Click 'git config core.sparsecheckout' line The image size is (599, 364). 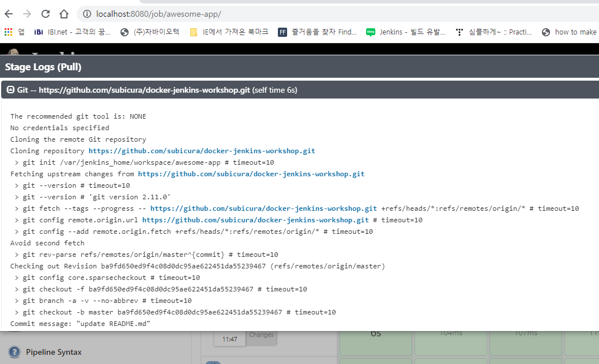pyautogui.click(x=107, y=278)
